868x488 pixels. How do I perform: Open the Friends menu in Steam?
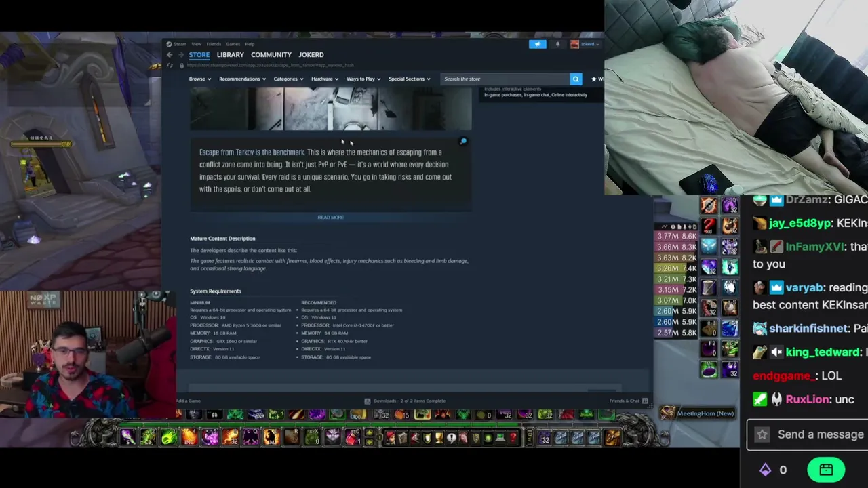(214, 44)
